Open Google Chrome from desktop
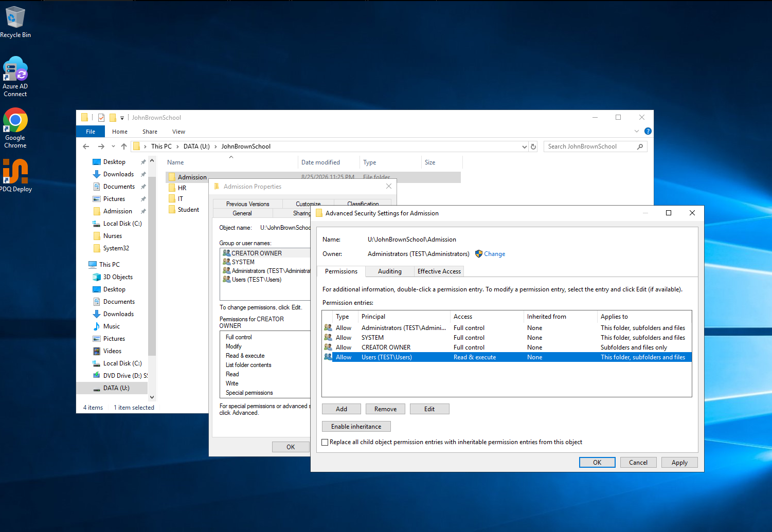 point(15,128)
